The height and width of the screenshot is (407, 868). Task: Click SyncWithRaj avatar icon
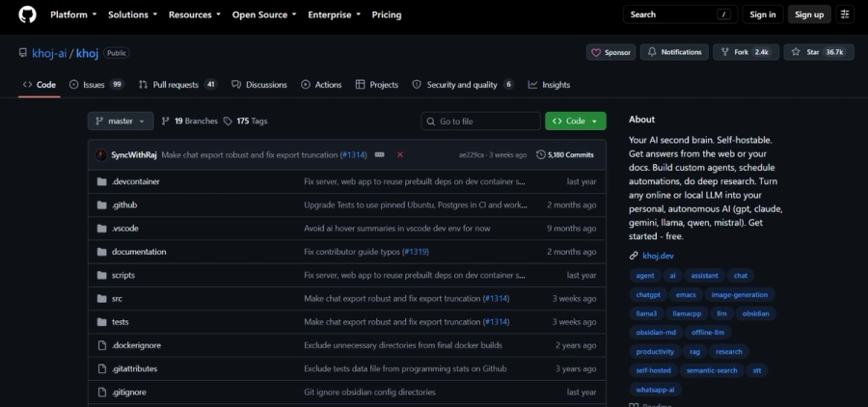pos(100,155)
